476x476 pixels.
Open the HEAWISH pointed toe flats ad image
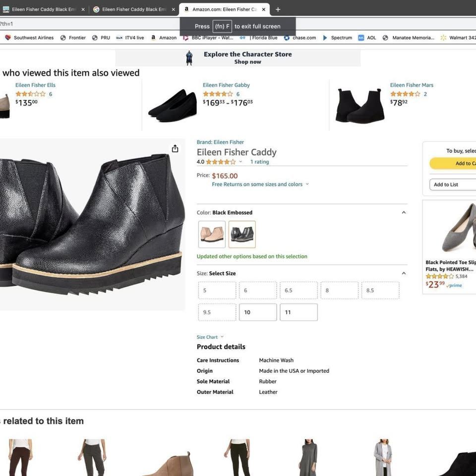(459, 228)
